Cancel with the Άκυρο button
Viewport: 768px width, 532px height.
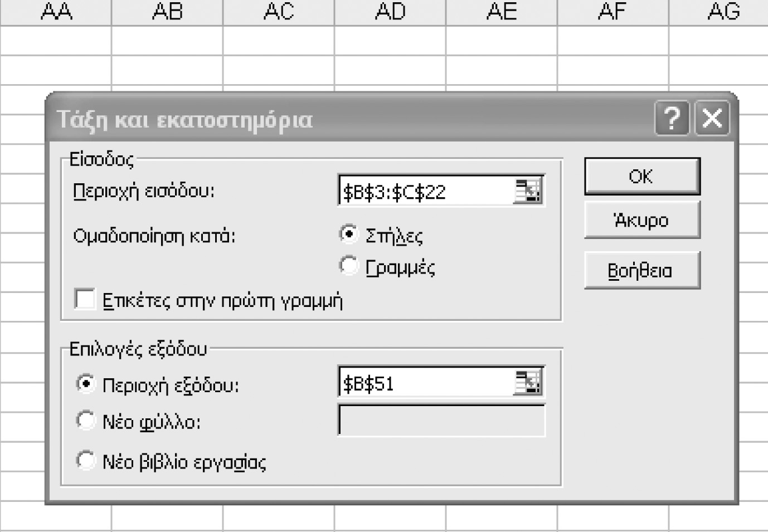coord(642,220)
